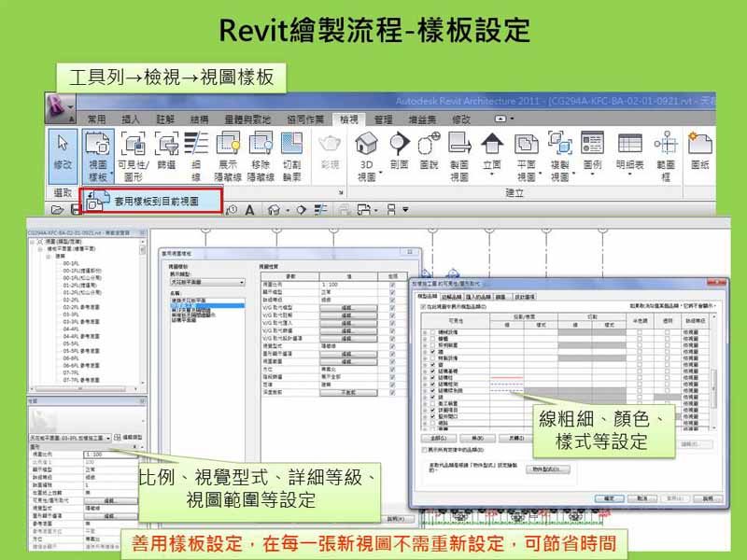This screenshot has width=747, height=560.
Task: Click the 圖例 Legends icon
Action: point(592,144)
